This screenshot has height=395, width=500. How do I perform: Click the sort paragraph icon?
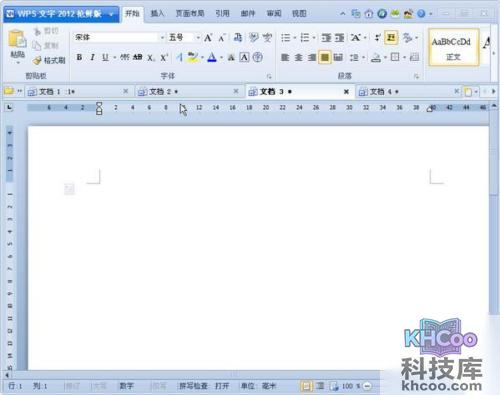pos(377,38)
